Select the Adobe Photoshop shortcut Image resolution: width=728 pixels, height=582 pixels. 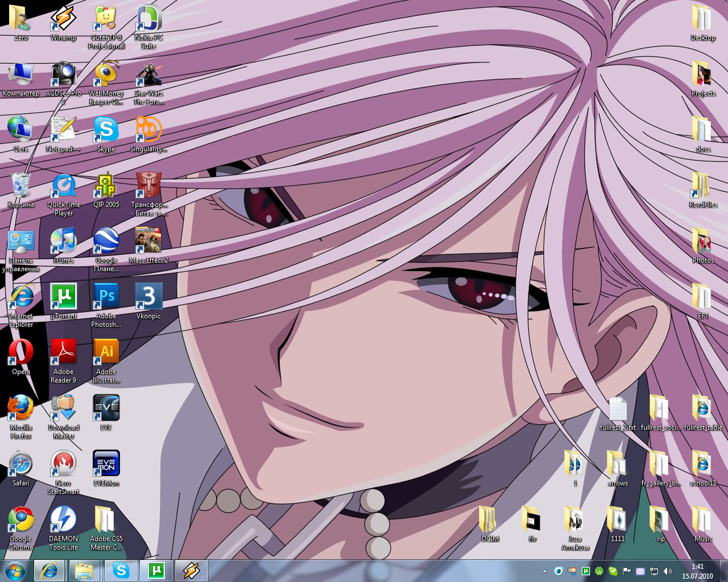pyautogui.click(x=106, y=306)
